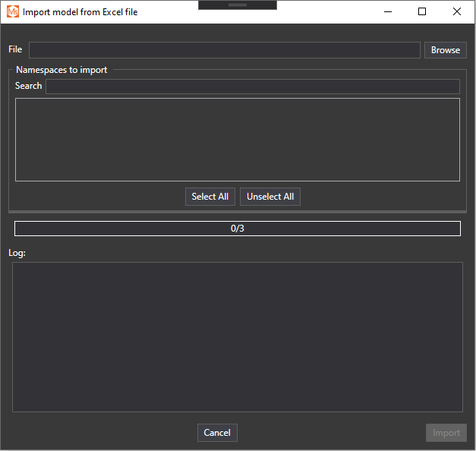Click the greyed-out Import button

point(446,433)
